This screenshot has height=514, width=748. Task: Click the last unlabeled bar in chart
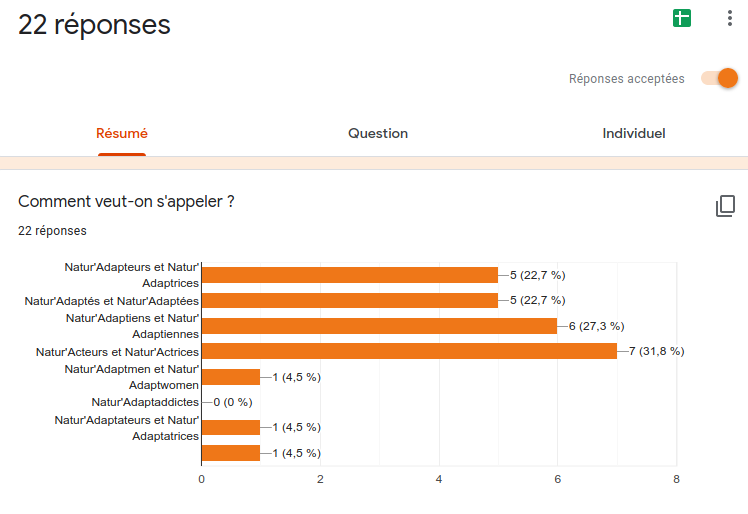(231, 453)
